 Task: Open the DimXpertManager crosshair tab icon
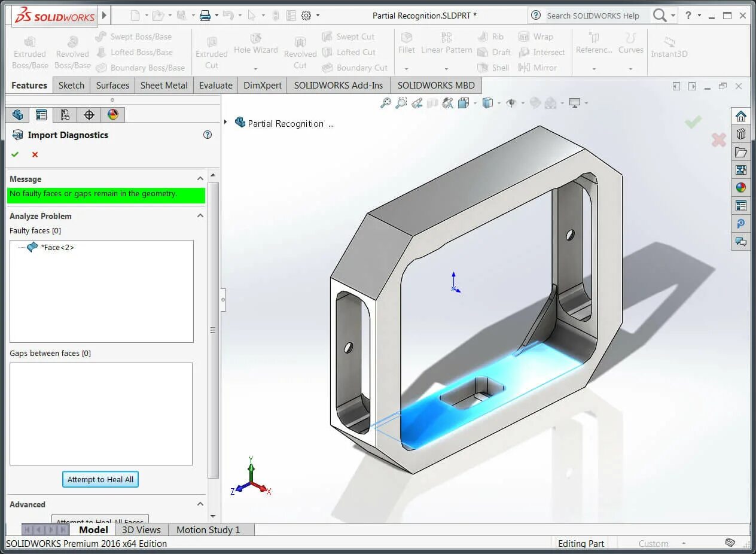click(x=89, y=114)
